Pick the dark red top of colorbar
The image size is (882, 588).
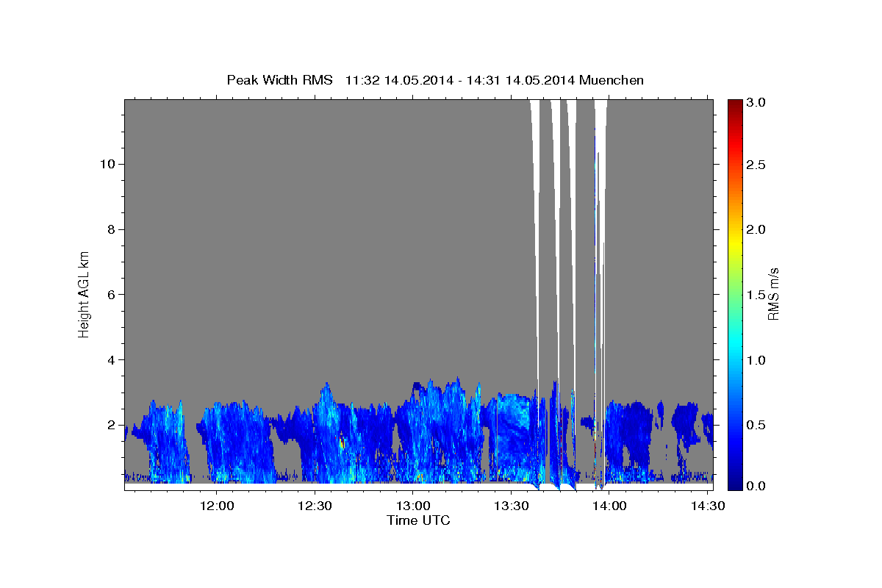click(x=734, y=104)
